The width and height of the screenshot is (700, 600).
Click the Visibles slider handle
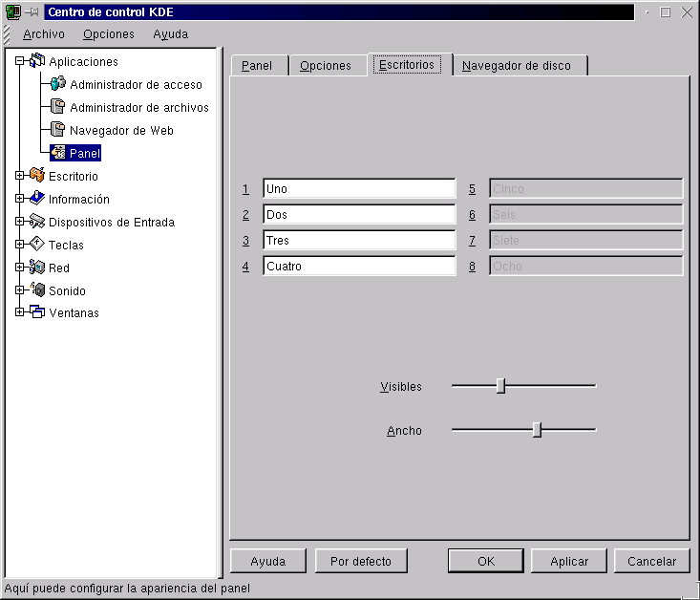tap(500, 386)
